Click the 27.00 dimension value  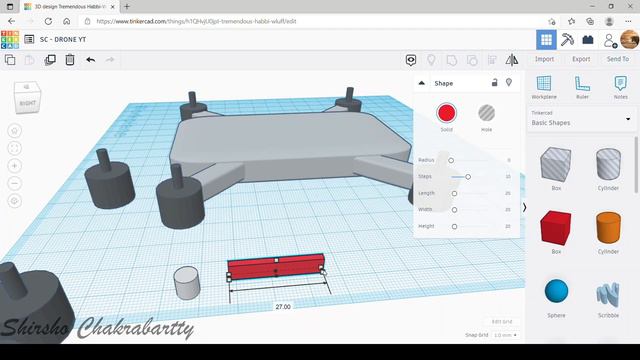[x=283, y=307]
